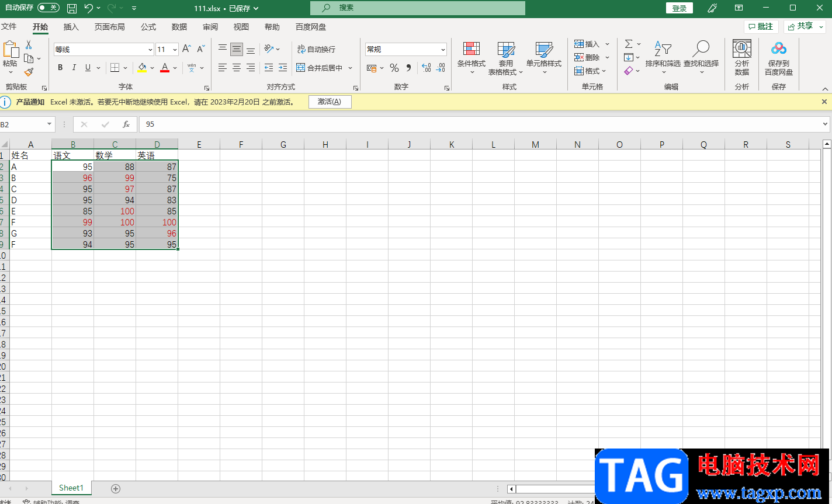Toggle the AutoSave (自动保存) switch
The image size is (832, 504).
pos(48,8)
